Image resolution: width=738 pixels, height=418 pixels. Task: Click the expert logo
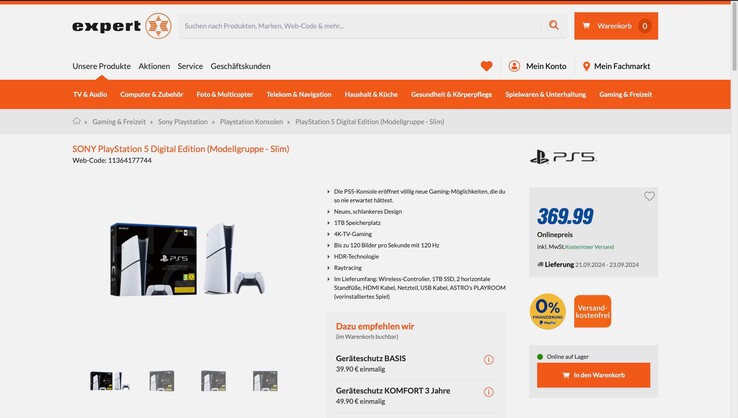[121, 26]
